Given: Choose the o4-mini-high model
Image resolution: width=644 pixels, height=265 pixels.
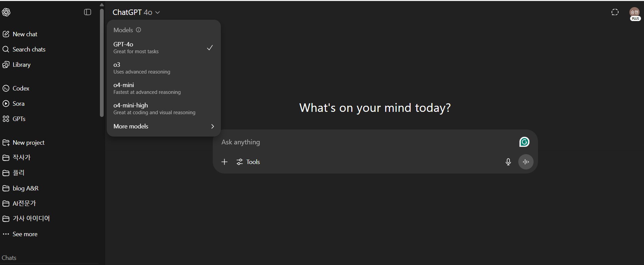Looking at the screenshot, I should (163, 108).
